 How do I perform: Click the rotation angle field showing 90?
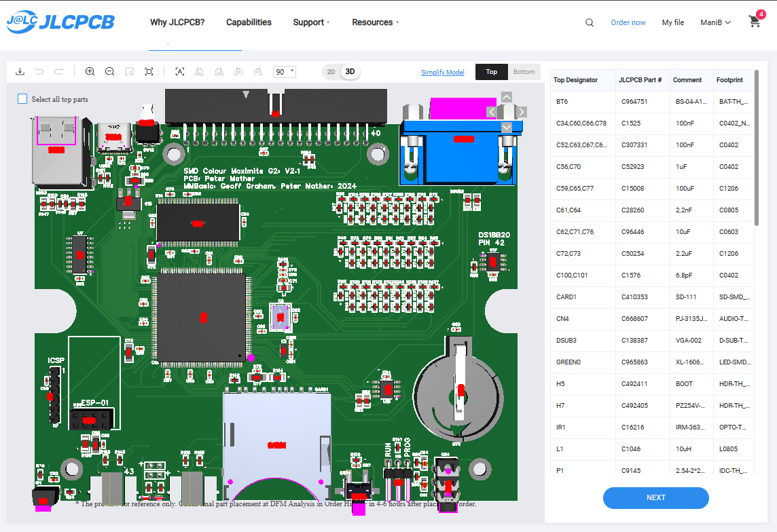point(285,72)
